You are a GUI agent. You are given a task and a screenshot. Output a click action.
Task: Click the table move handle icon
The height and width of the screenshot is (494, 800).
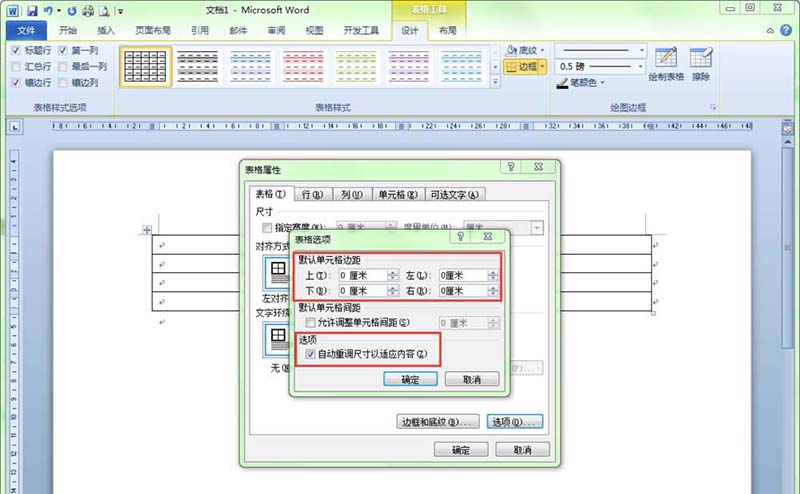(146, 230)
